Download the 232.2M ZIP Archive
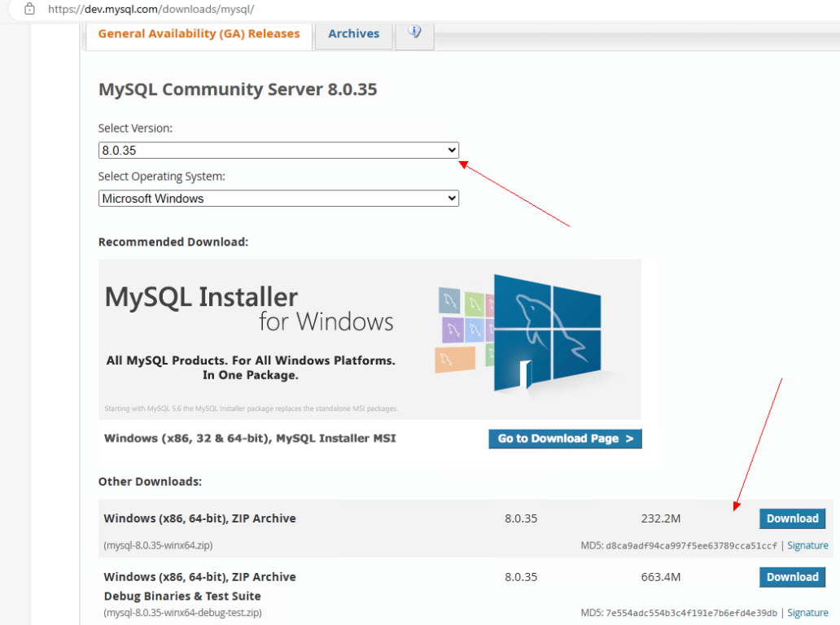 (x=792, y=518)
